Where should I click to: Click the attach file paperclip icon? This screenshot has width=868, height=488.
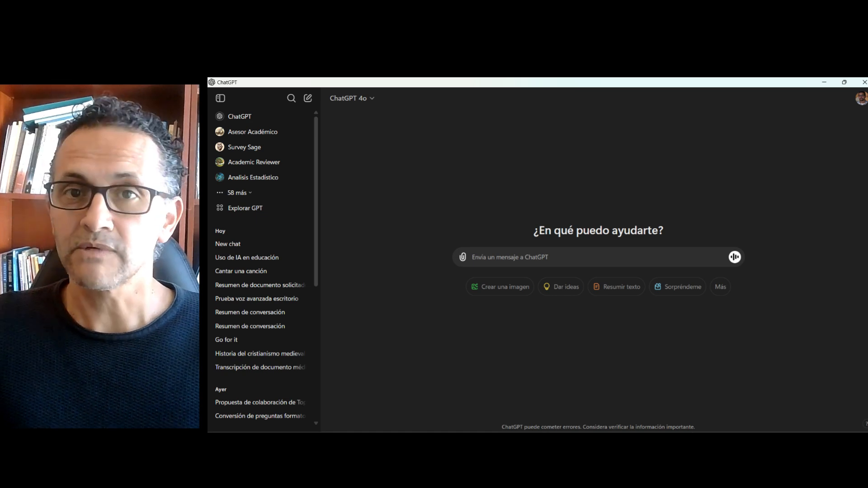462,257
